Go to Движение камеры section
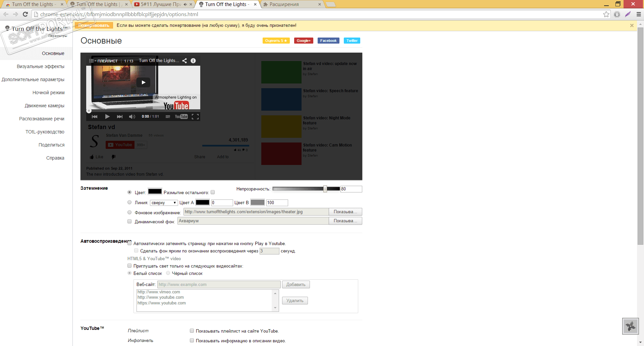 (x=45, y=106)
